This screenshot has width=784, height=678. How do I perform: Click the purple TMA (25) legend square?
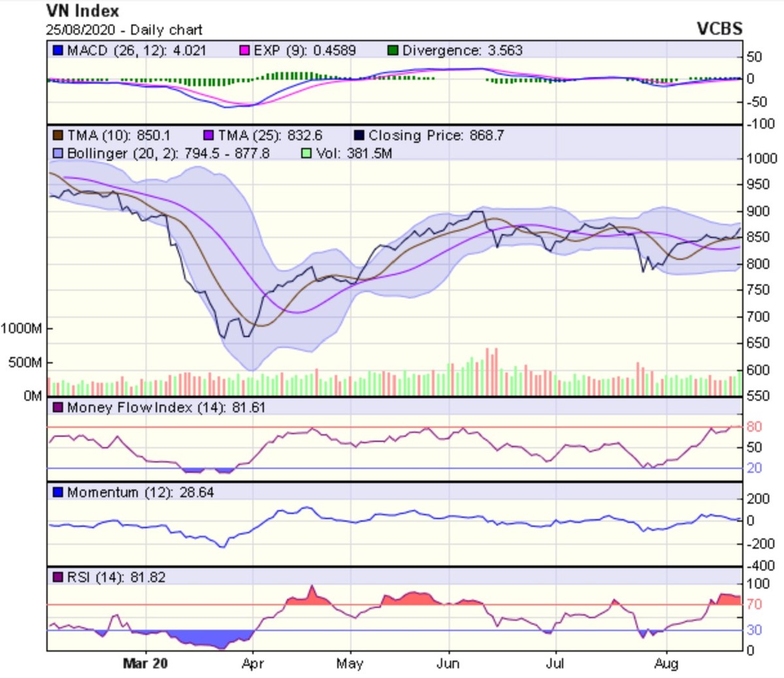pyautogui.click(x=208, y=135)
